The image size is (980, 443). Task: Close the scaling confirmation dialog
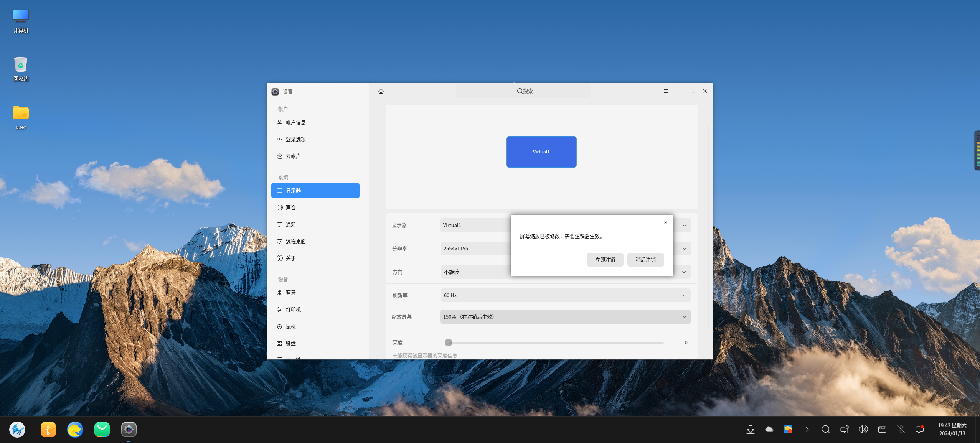(x=665, y=222)
